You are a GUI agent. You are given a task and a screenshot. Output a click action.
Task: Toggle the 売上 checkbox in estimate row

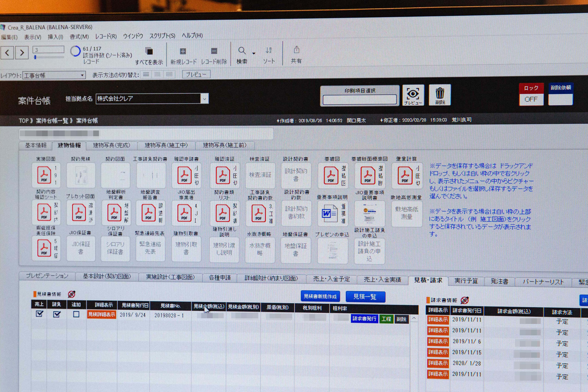[x=40, y=314]
